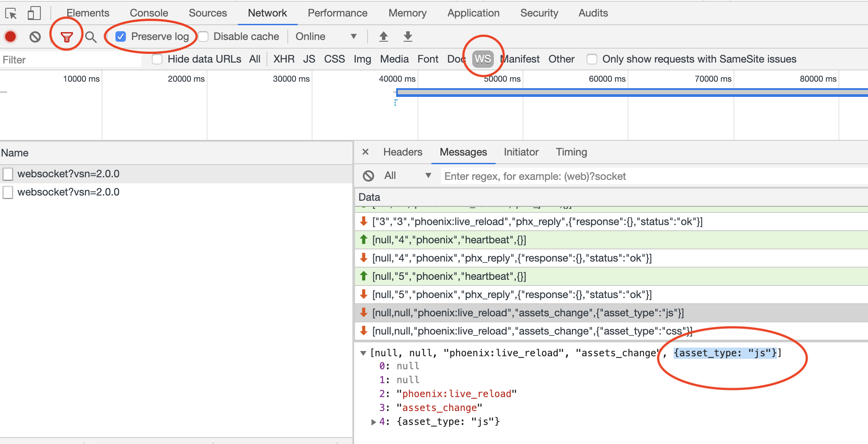Import HAR file upload arrow icon
868x444 pixels.
(383, 36)
